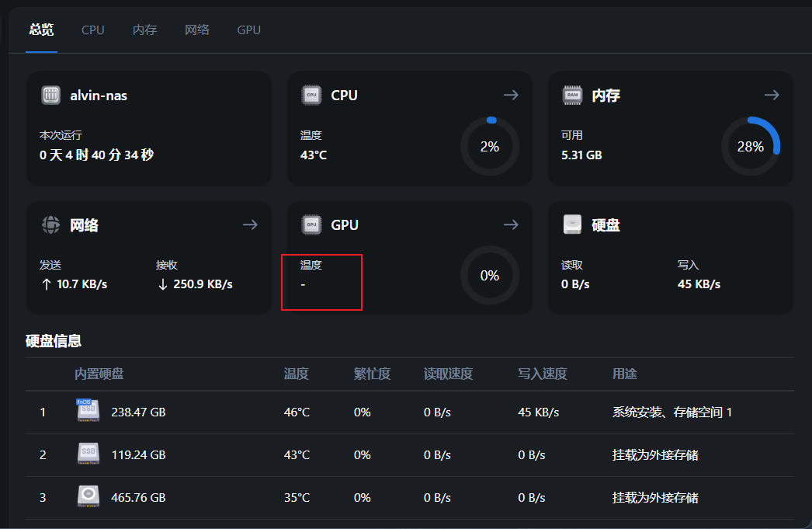The height and width of the screenshot is (529, 812).
Task: Switch to the 网络 tab
Action: [x=197, y=30]
